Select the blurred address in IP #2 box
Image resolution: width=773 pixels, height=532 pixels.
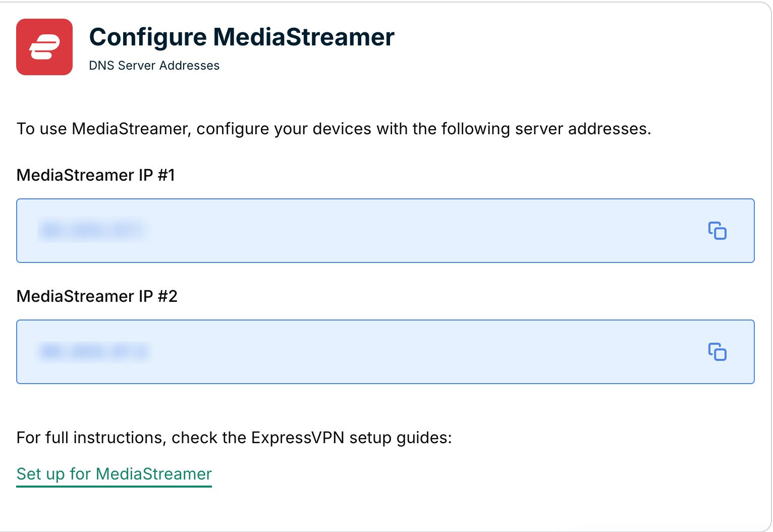[94, 352]
